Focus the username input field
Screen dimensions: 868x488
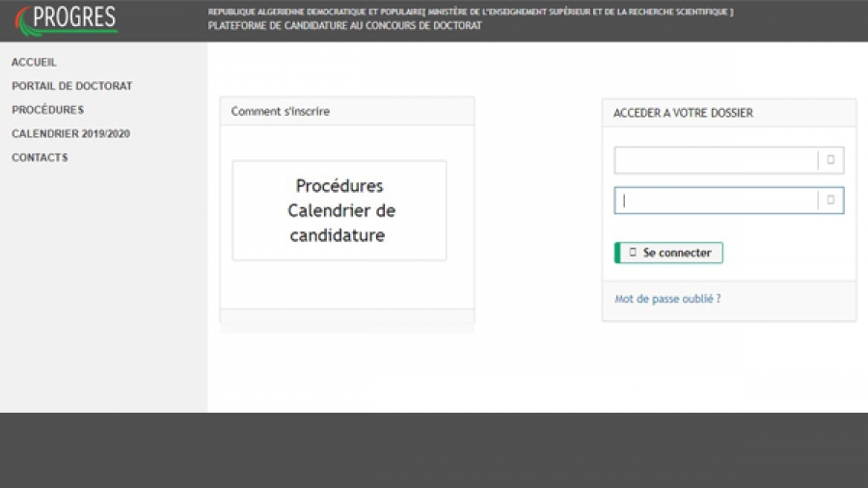point(716,160)
